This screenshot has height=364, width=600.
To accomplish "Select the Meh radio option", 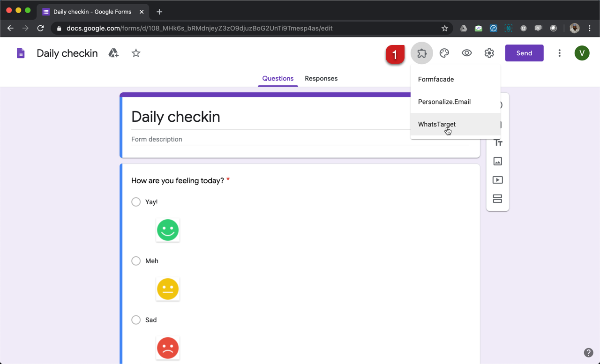I will (x=136, y=261).
